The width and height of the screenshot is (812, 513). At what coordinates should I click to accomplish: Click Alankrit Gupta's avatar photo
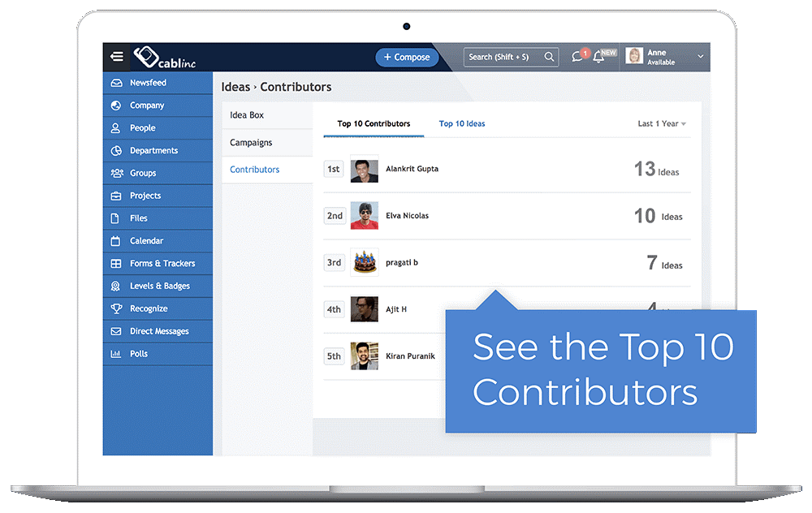pos(364,169)
